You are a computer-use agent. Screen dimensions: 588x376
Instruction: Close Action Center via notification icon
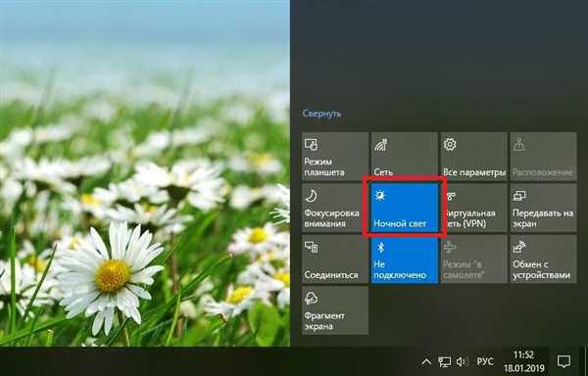tap(563, 361)
